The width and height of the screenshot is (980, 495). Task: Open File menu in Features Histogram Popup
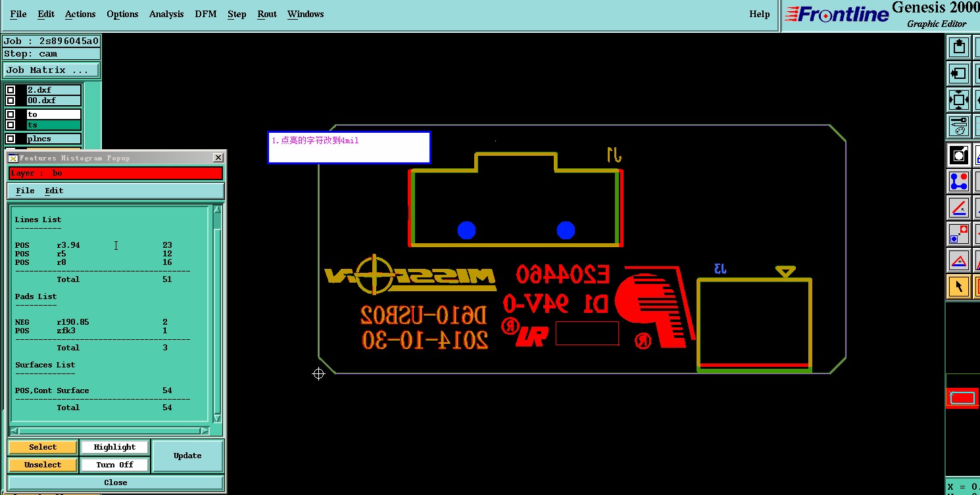(x=25, y=191)
